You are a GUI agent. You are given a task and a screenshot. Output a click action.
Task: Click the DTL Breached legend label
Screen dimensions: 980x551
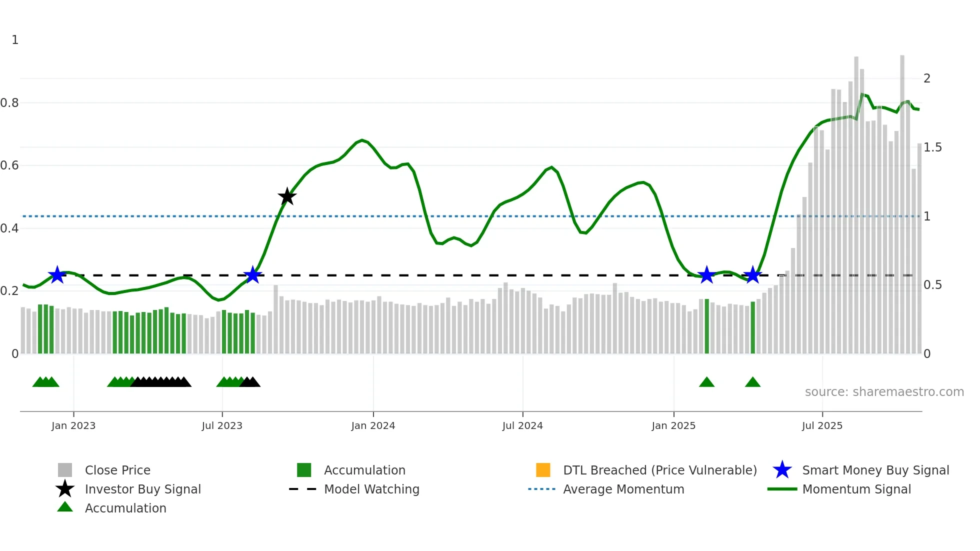coord(660,470)
